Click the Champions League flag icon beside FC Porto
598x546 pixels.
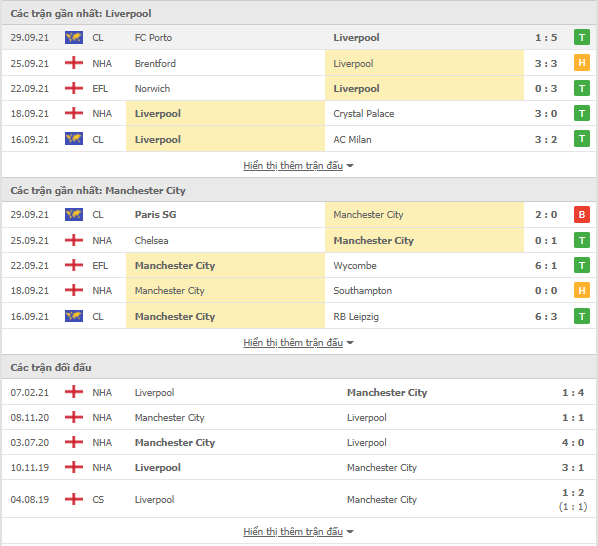[74, 37]
